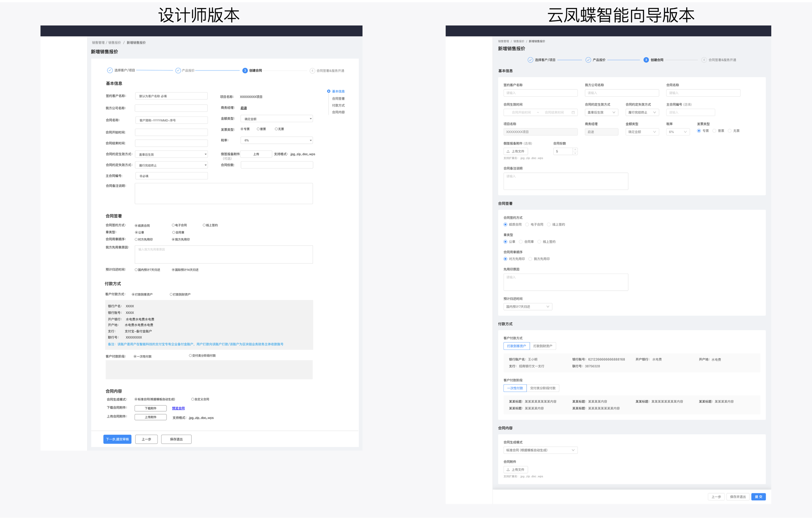
Task: Open the 预览合同 link
Action: click(x=178, y=408)
